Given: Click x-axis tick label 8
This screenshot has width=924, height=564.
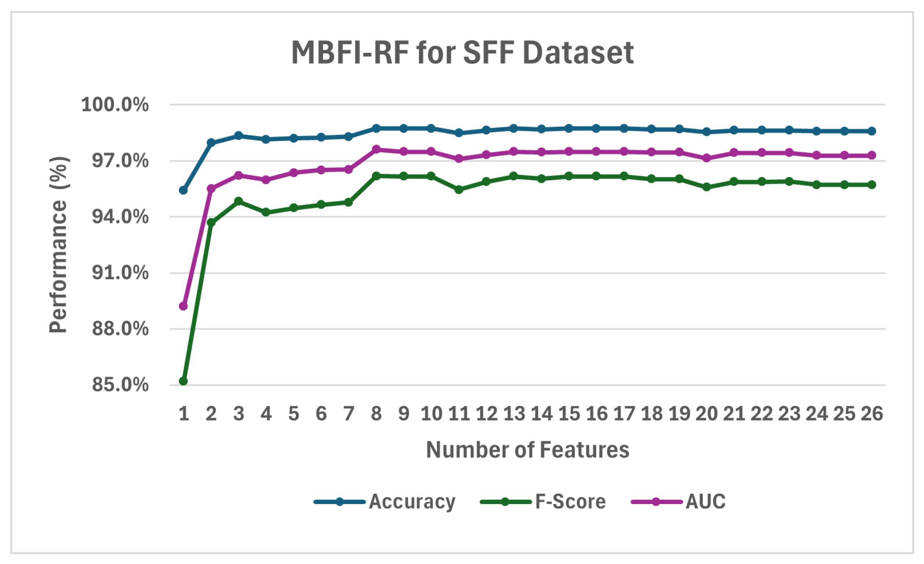Looking at the screenshot, I should click(376, 414).
